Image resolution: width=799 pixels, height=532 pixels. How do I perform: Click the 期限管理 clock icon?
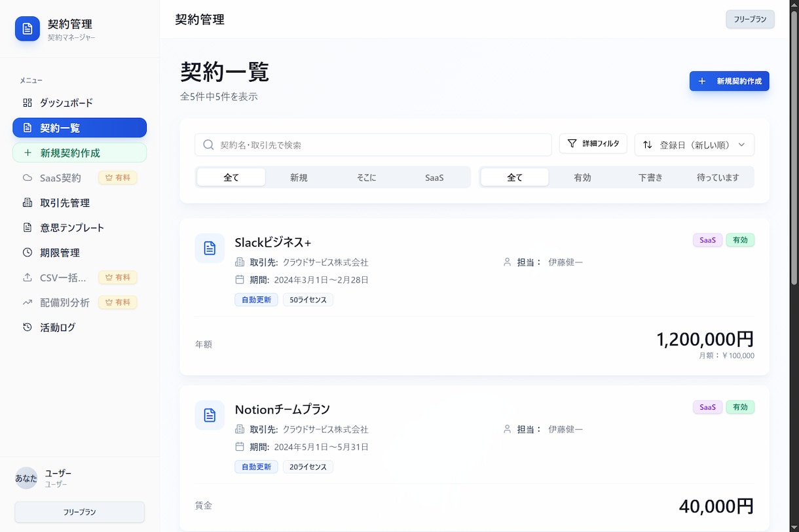click(28, 253)
